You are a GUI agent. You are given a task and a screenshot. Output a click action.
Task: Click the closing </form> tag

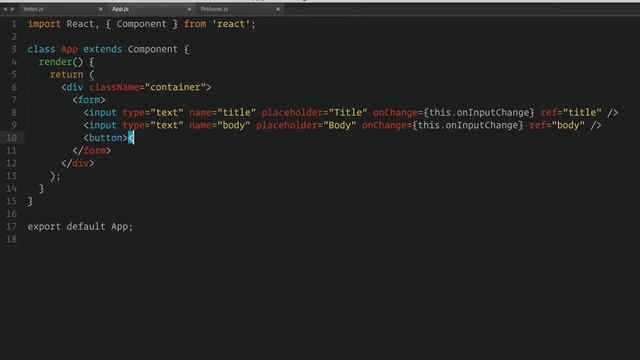pos(92,151)
